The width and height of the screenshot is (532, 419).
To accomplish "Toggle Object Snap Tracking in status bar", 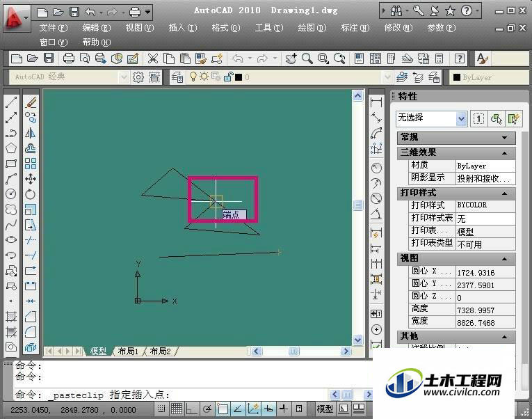I will [238, 409].
